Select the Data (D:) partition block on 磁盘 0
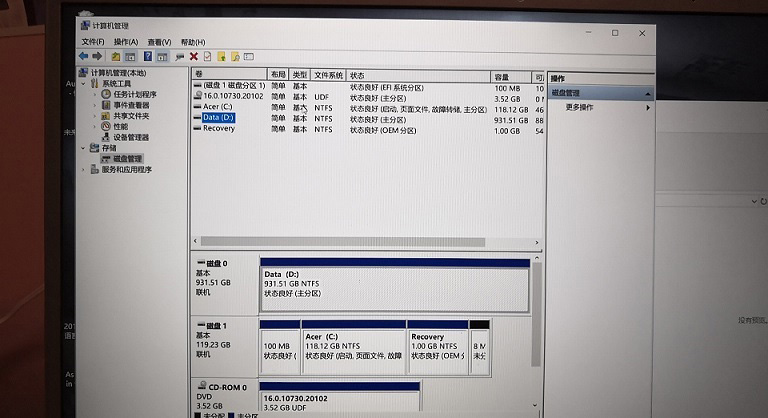Screen dimensions: 768x418 coord(394,286)
